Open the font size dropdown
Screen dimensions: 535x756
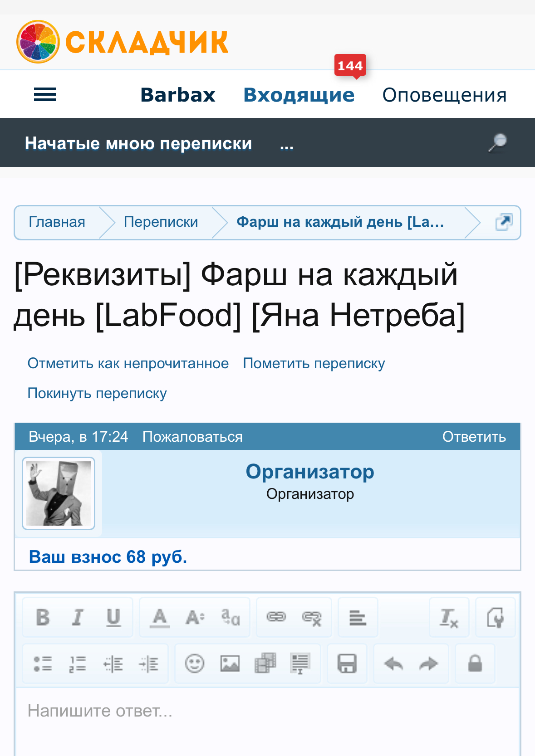click(195, 617)
